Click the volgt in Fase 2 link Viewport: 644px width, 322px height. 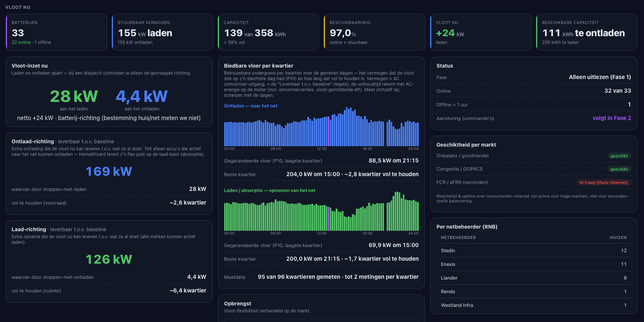click(612, 118)
